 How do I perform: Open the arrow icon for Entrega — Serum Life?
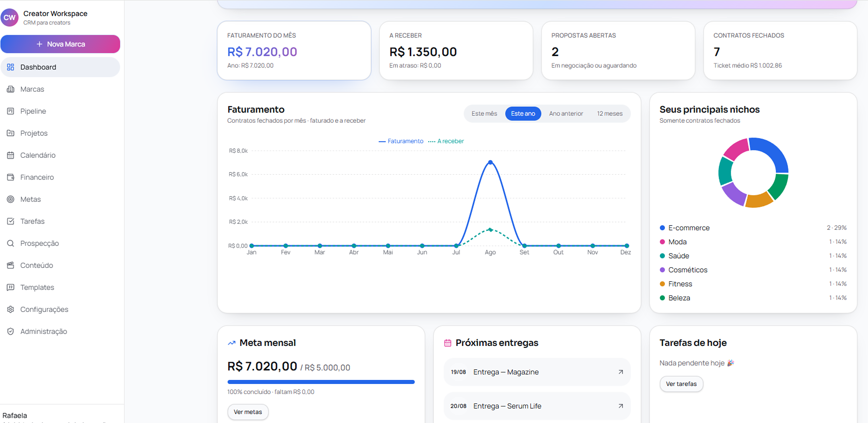point(620,406)
